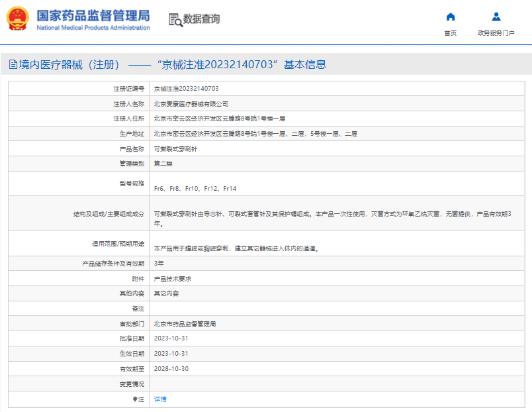Select registrant 北京麦康医疗器械有限公司
The width and height of the screenshot is (532, 412).
coord(191,104)
